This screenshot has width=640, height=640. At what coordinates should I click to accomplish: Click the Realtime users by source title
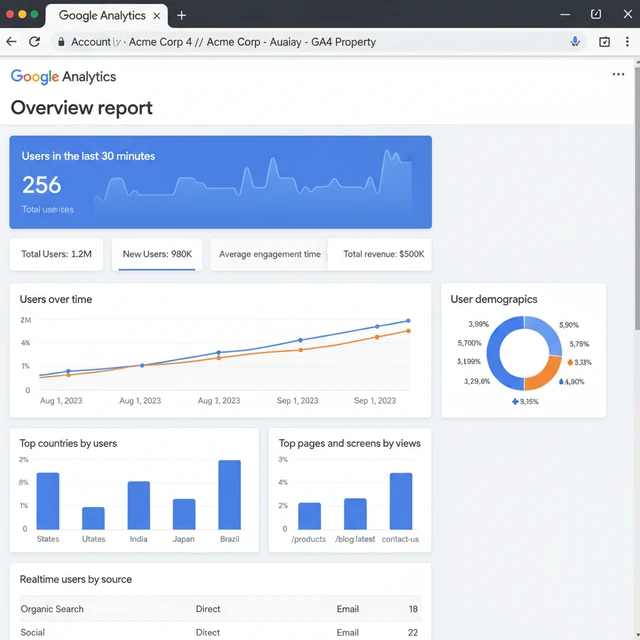click(x=76, y=579)
